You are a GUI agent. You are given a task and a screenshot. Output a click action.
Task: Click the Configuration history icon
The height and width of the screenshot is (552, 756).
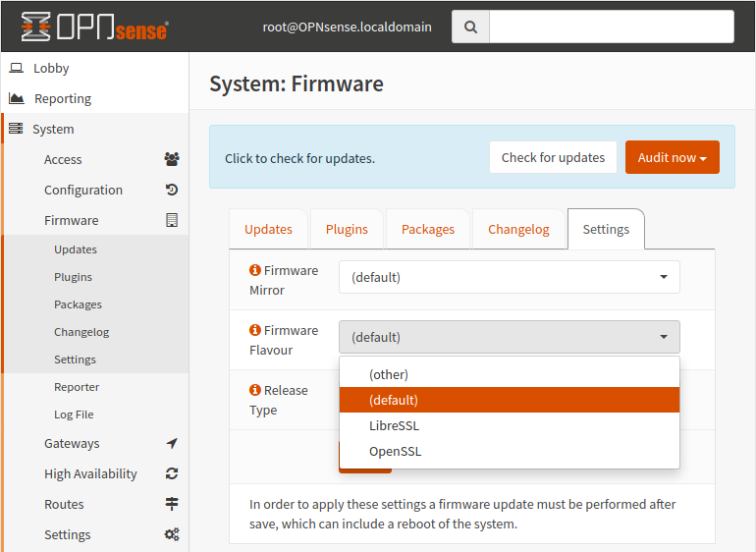[172, 190]
